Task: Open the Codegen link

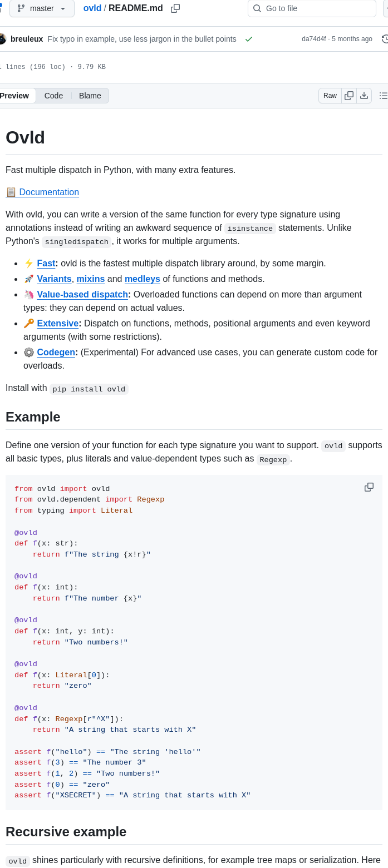Action: click(56, 353)
